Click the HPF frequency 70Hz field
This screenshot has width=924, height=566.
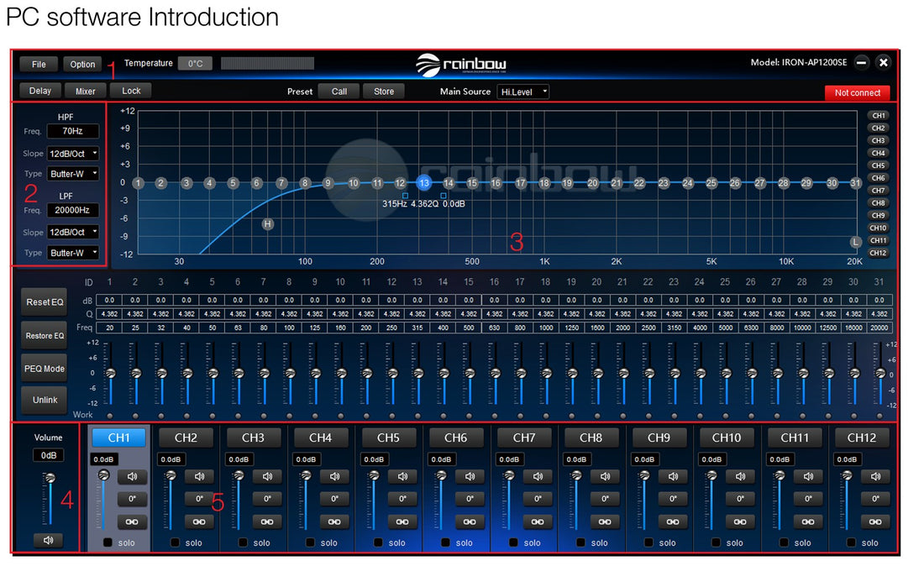click(x=73, y=132)
